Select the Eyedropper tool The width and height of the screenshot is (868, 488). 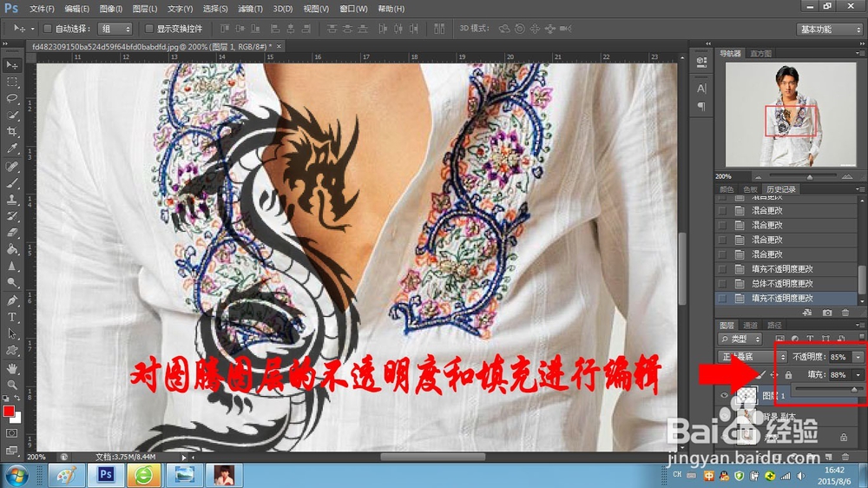(x=11, y=148)
